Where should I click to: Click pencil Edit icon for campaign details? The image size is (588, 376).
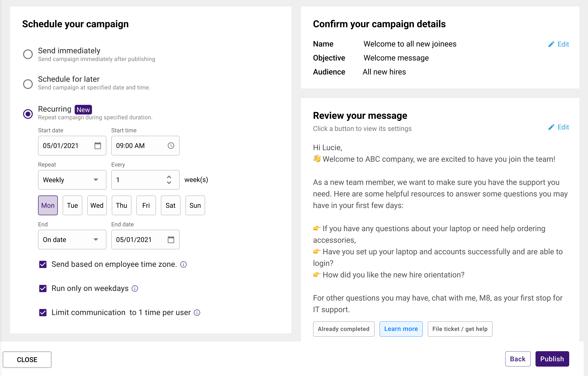point(551,44)
